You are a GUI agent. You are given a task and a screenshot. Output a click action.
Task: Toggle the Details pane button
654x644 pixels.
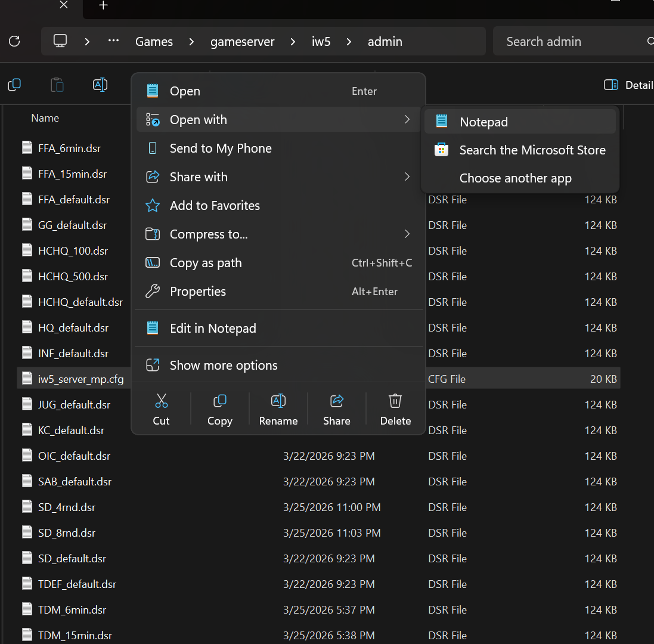pyautogui.click(x=628, y=85)
